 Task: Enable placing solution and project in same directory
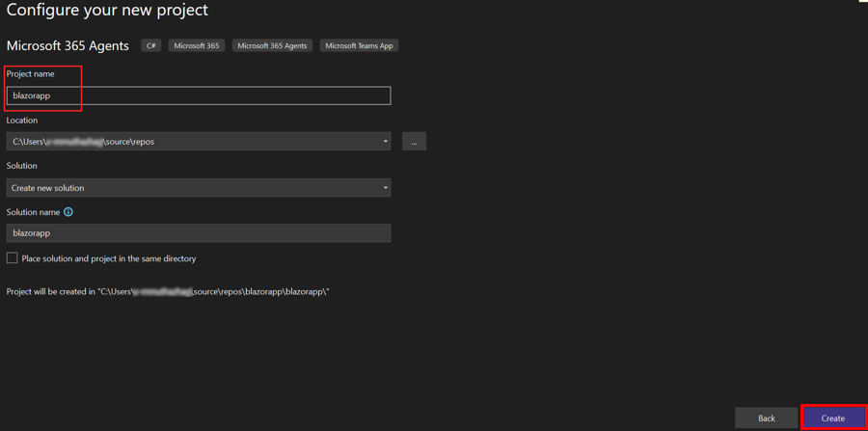[x=13, y=258]
